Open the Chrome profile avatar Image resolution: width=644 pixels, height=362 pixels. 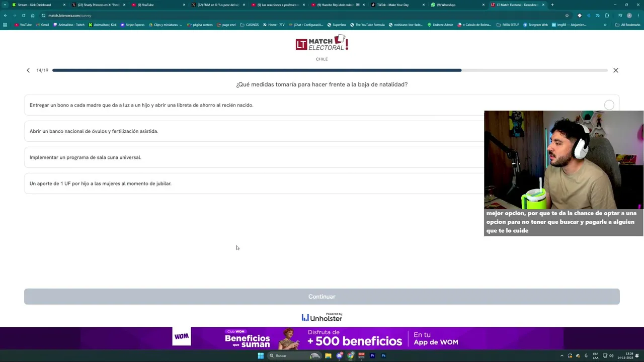coord(629,16)
